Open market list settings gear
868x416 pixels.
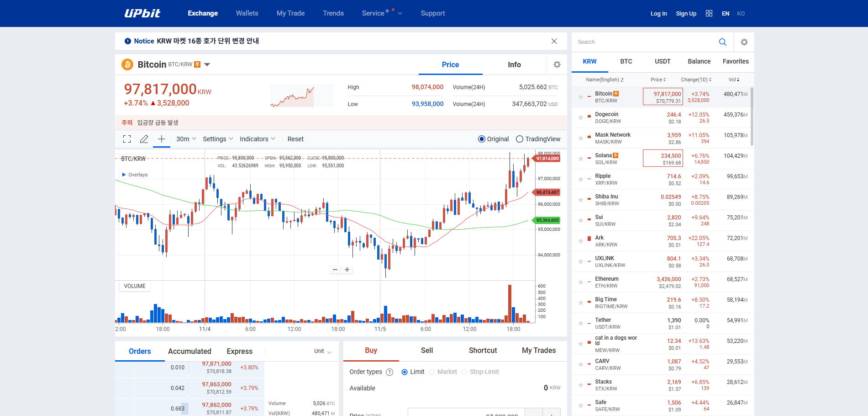[x=744, y=42]
